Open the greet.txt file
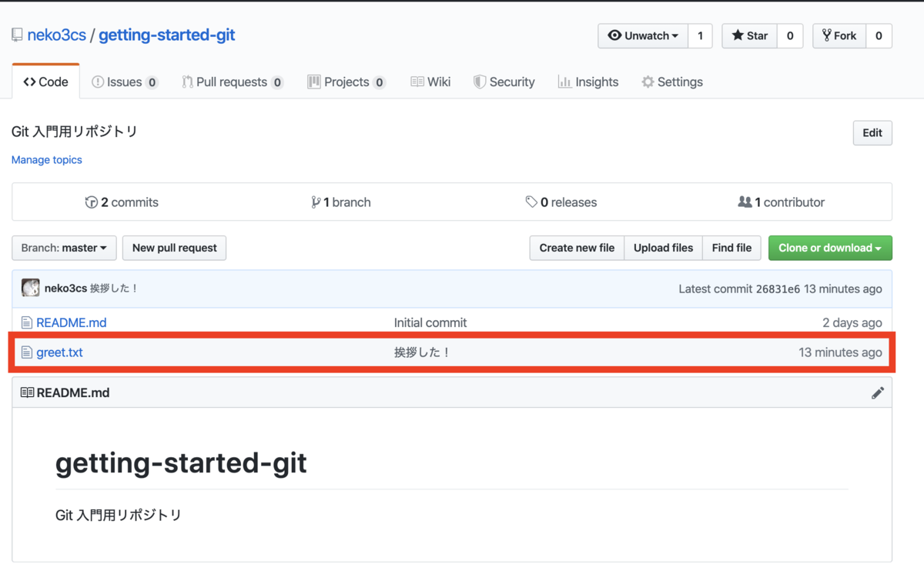 coord(59,352)
